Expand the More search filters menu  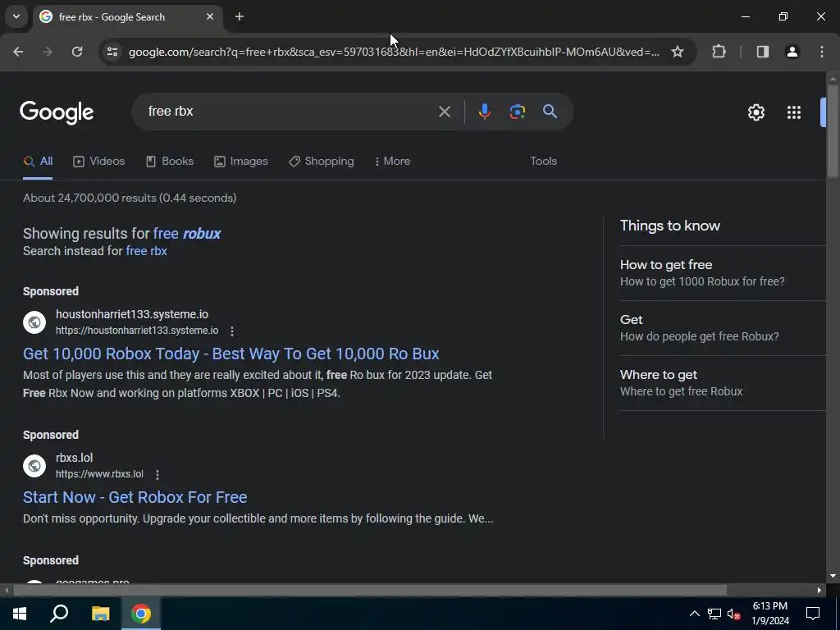(392, 162)
